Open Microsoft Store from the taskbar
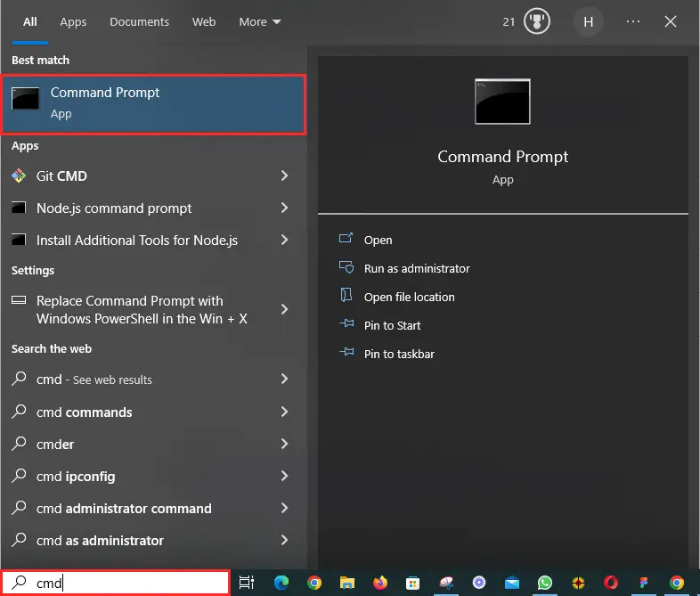 point(413,583)
